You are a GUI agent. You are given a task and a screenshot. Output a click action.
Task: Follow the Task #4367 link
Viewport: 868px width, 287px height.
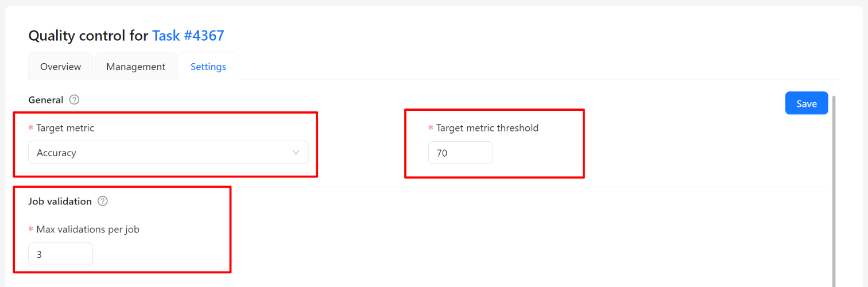click(x=188, y=36)
